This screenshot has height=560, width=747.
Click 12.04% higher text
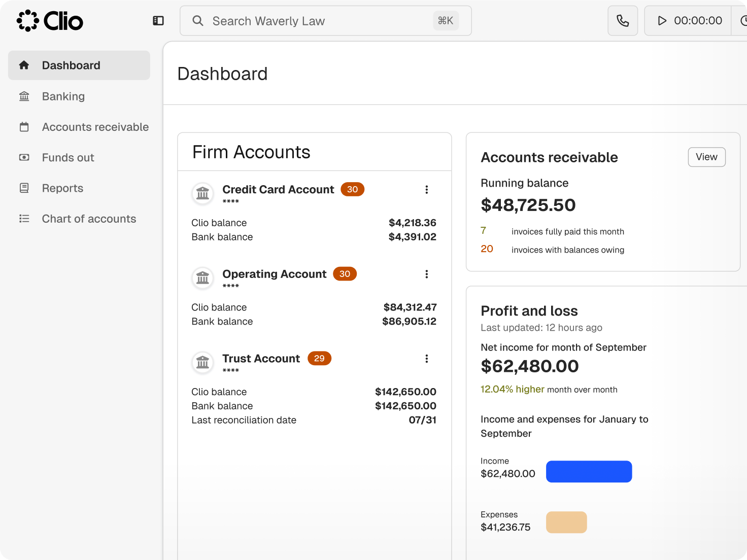pyautogui.click(x=513, y=389)
